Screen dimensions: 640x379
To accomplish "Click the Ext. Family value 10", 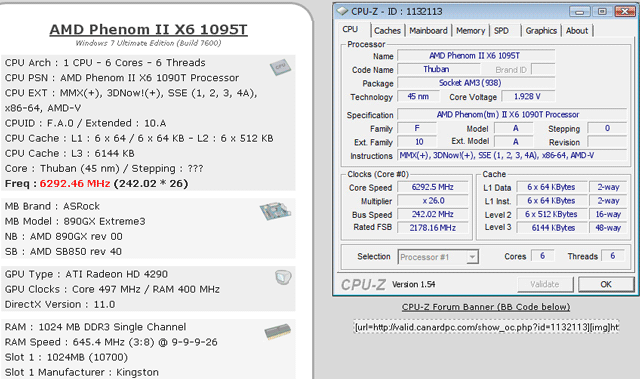I will pos(418,142).
